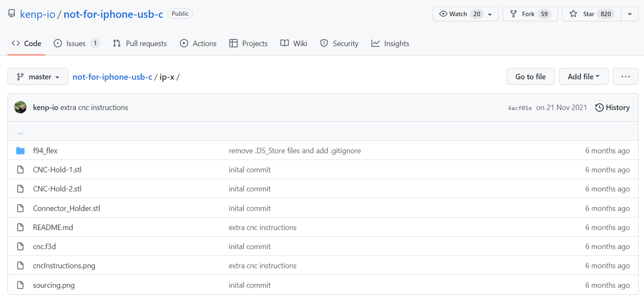
Task: Click the fork count 59
Action: pos(544,14)
